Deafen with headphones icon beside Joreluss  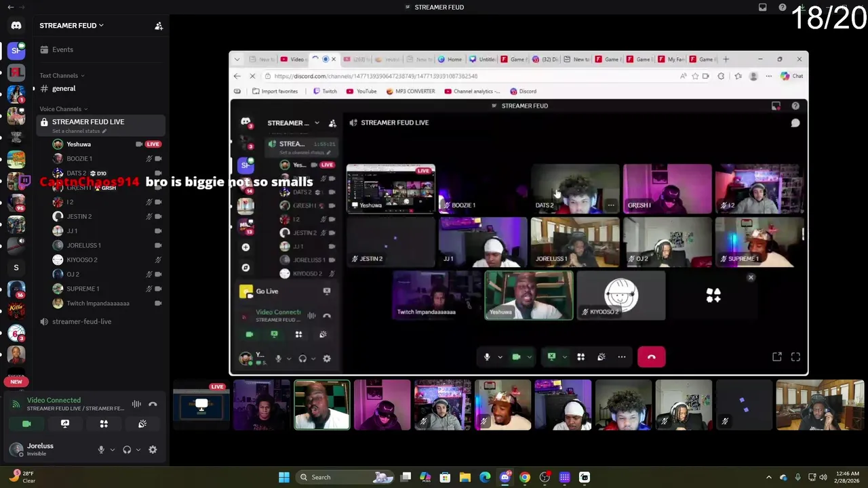[x=127, y=449]
